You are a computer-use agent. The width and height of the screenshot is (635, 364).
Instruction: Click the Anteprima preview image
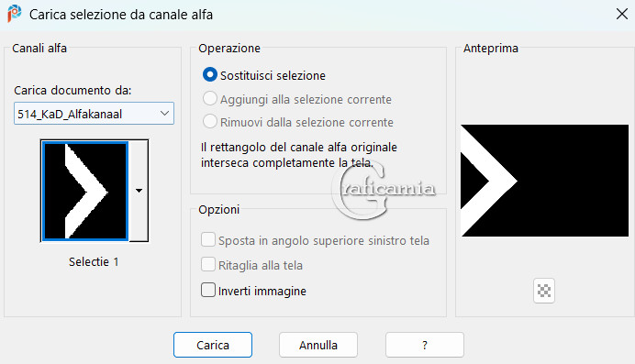coord(545,181)
